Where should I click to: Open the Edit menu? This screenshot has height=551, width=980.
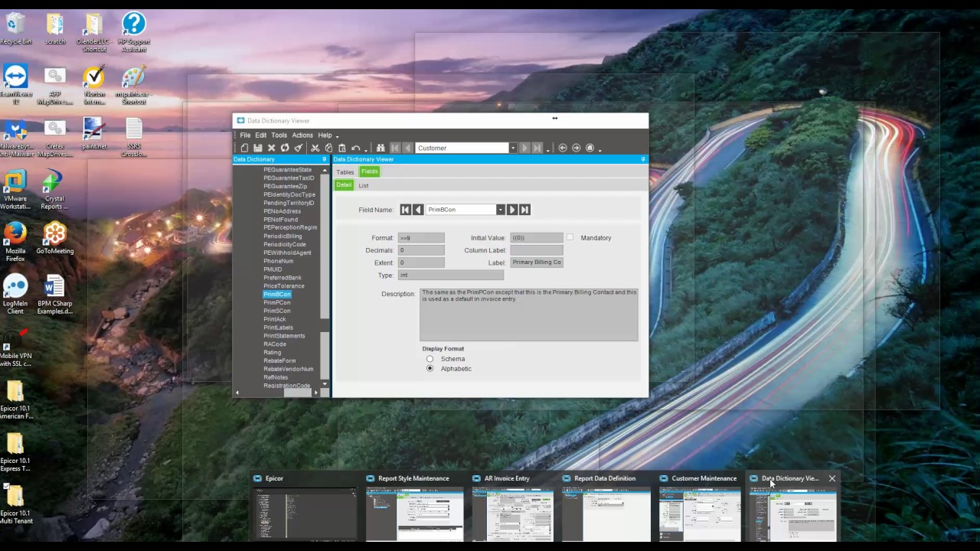click(261, 135)
